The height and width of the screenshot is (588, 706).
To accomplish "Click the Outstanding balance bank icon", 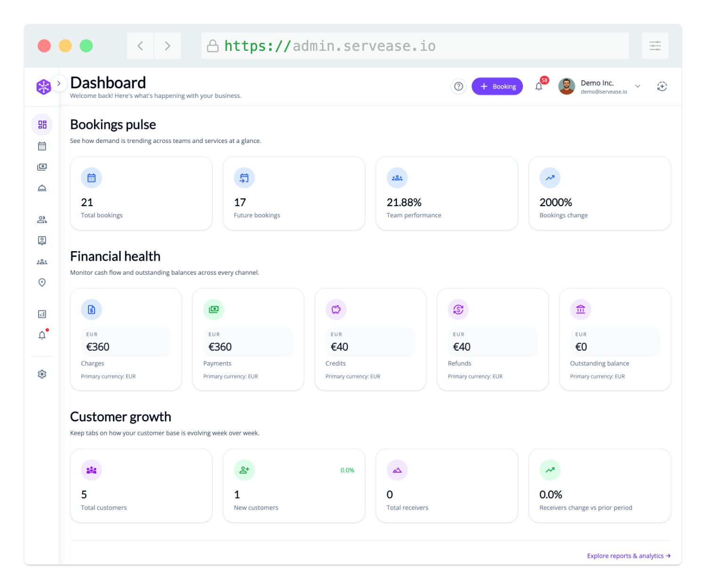I will point(581,310).
